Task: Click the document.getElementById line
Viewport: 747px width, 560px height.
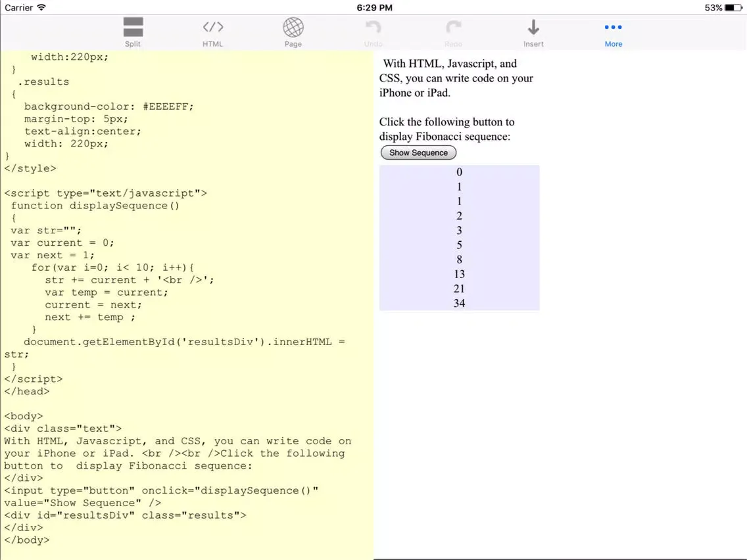Action: pyautogui.click(x=184, y=342)
